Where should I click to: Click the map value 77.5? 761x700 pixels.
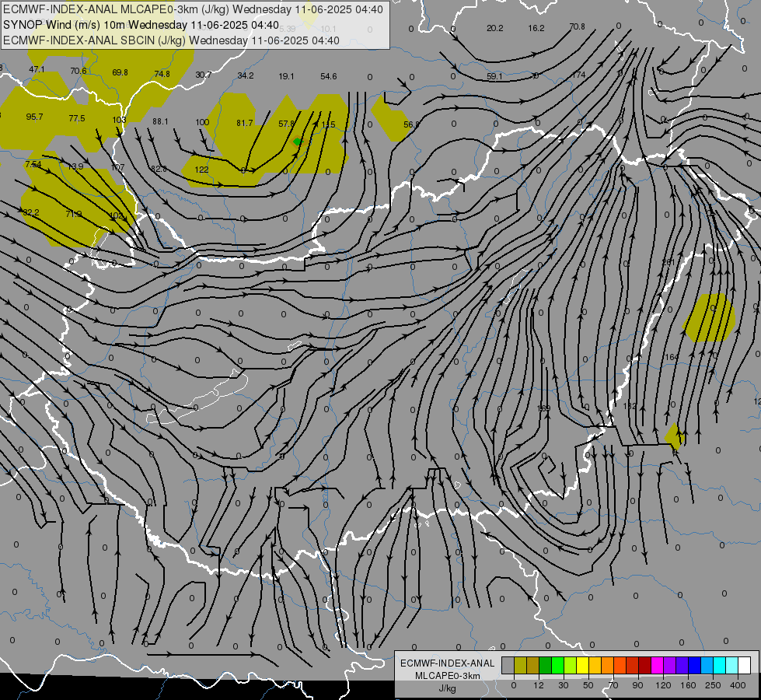pos(77,118)
